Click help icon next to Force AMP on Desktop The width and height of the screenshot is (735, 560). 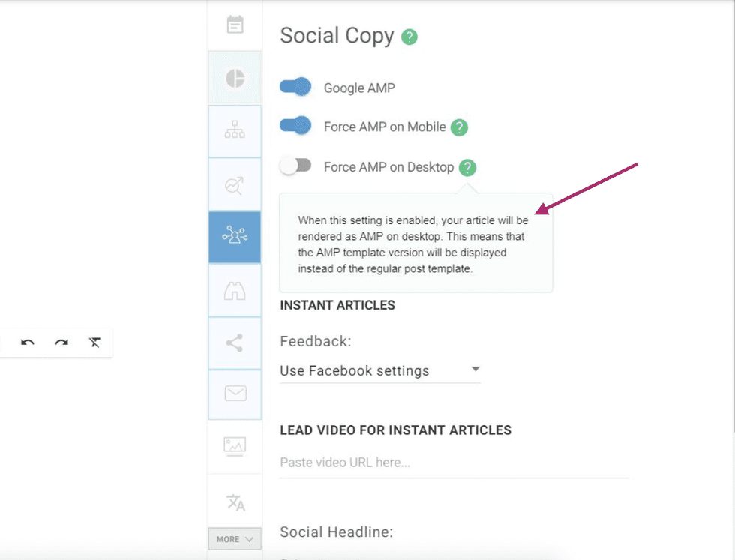coord(467,167)
